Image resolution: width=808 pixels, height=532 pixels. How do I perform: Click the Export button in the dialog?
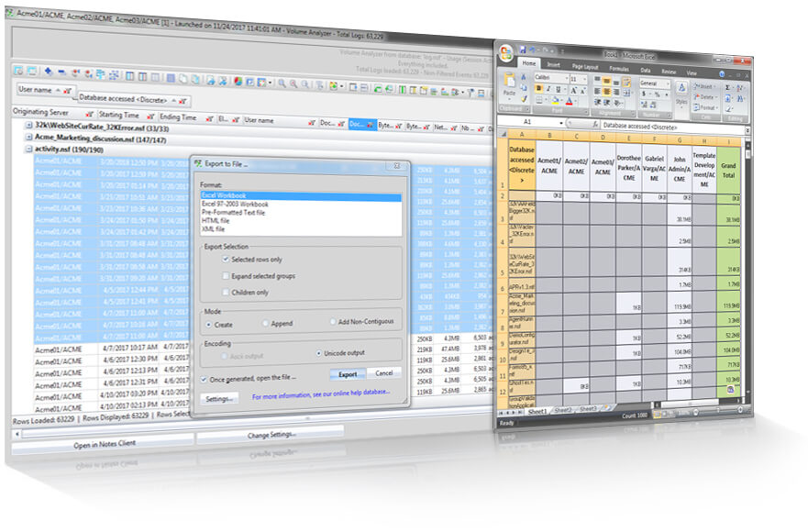348,373
